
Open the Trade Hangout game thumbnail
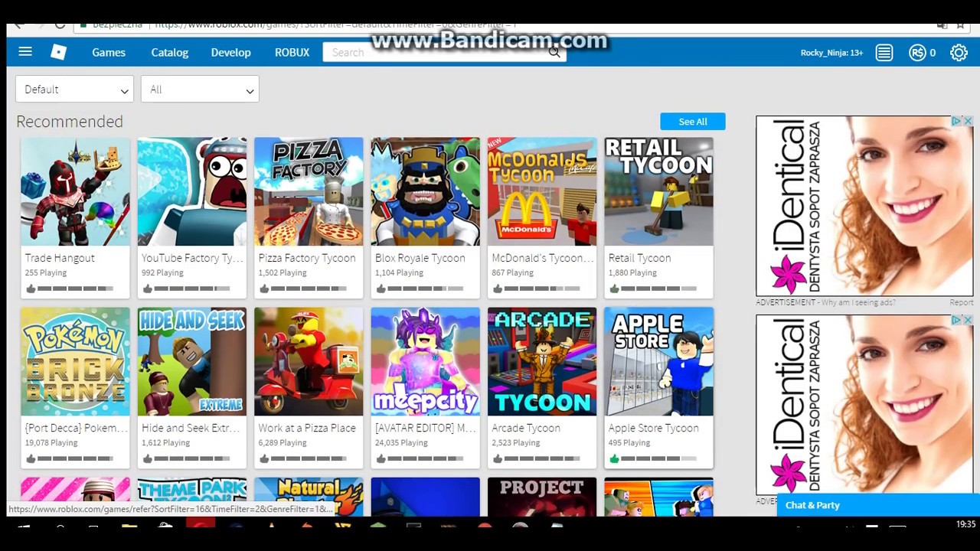coord(75,191)
